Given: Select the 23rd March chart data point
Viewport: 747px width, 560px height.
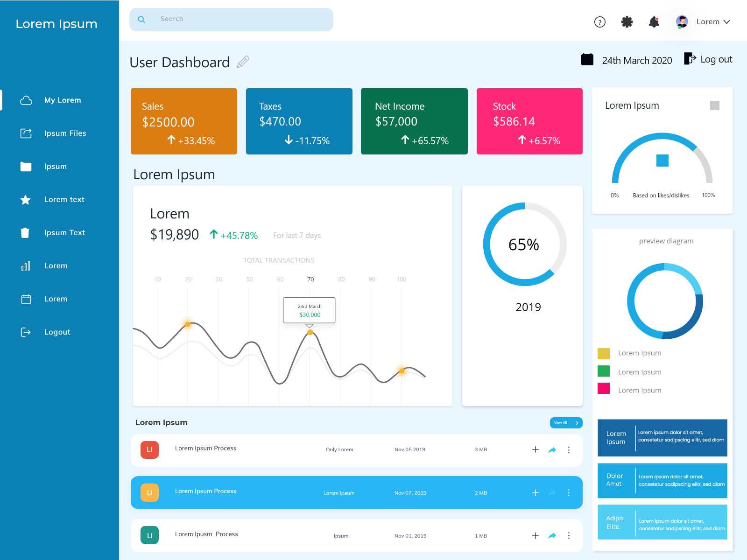Looking at the screenshot, I should point(310,332).
